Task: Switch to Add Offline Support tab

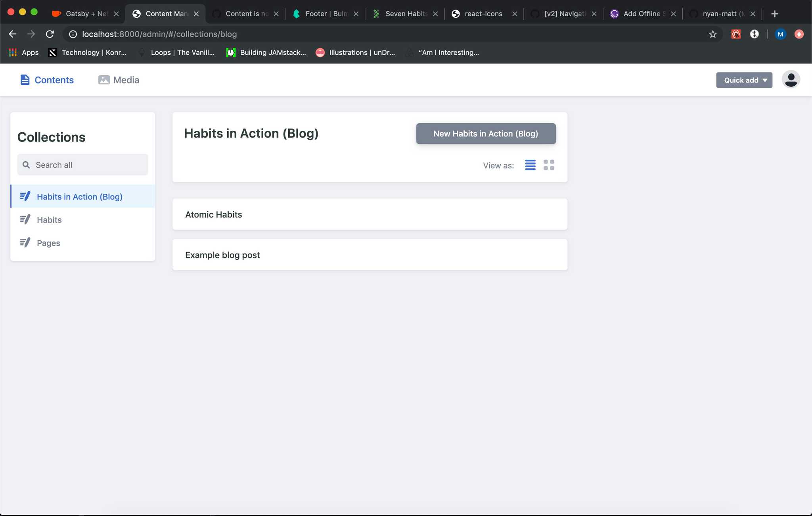Action: pyautogui.click(x=642, y=14)
